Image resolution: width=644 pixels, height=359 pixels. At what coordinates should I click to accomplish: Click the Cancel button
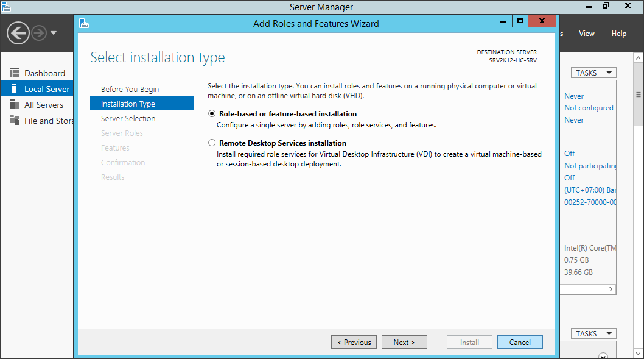(x=520, y=342)
